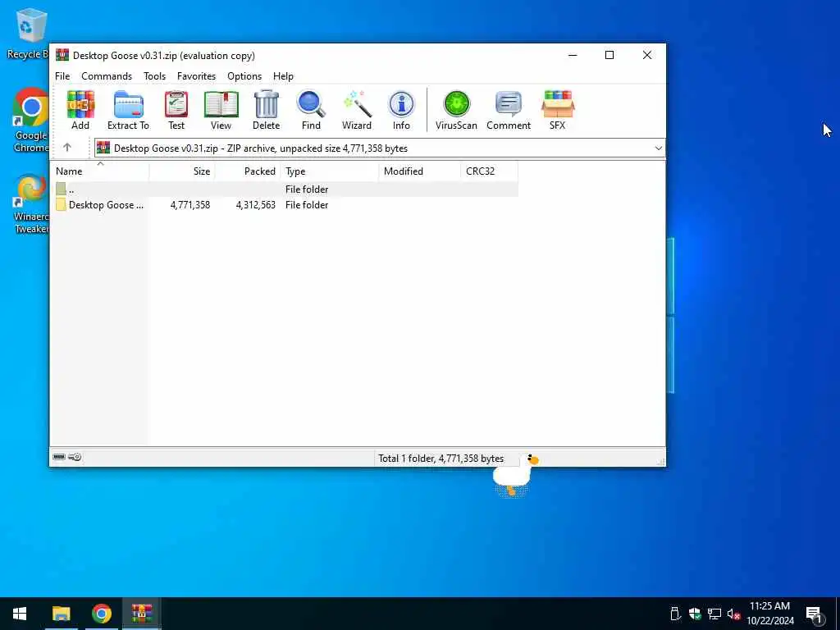Click the Extract To toolbar icon
The image size is (840, 630).
[x=128, y=111]
